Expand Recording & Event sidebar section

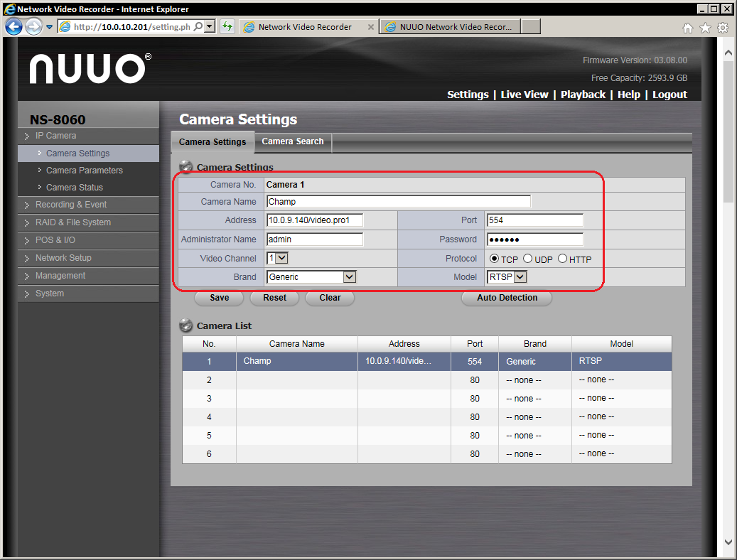point(71,205)
